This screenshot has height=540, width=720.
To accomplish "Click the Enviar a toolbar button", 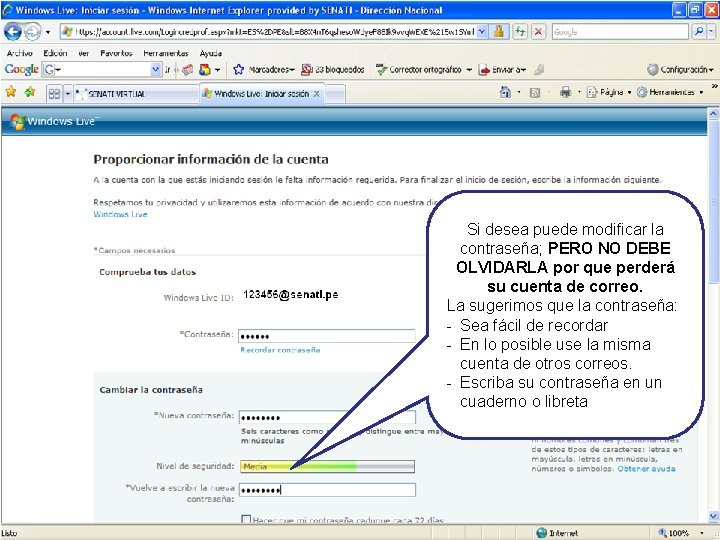I will pos(501,69).
